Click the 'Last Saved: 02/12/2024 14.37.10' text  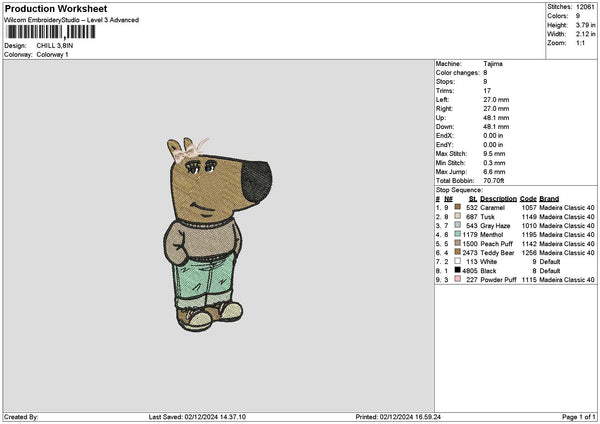click(197, 417)
